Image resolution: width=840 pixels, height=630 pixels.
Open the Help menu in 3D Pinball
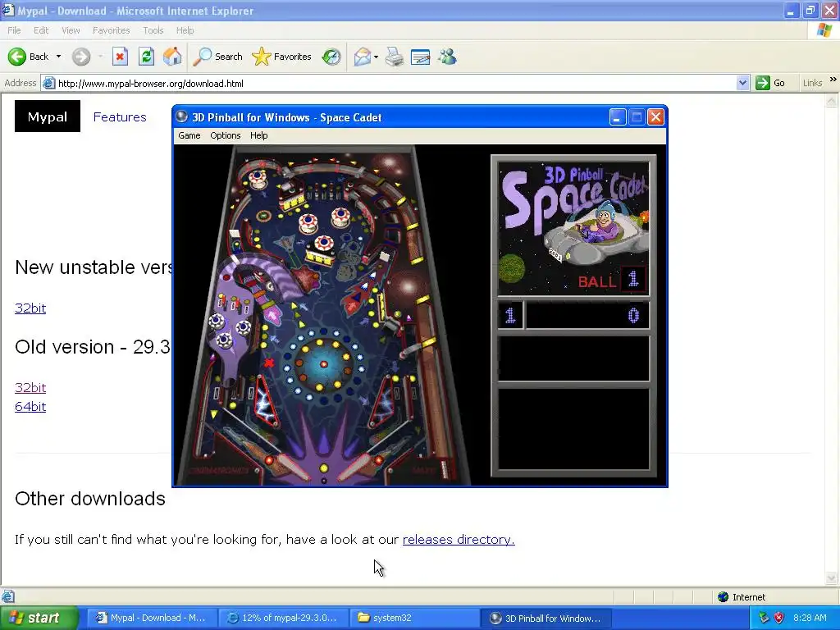[258, 135]
